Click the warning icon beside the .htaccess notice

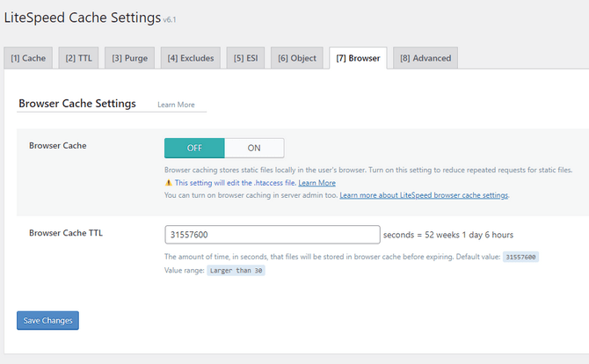pos(169,183)
